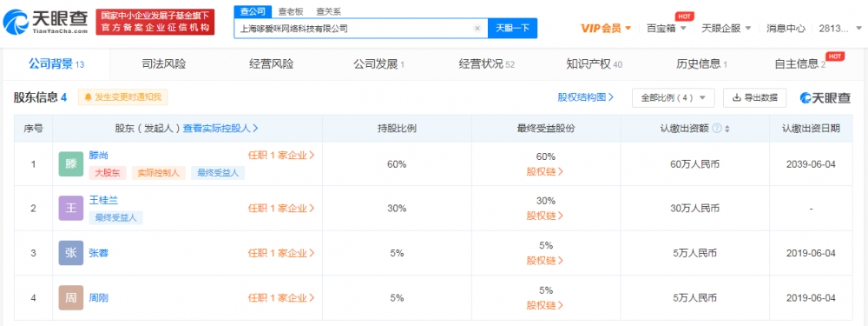
Task: Click the 天眼一下 search button
Action: point(513,29)
